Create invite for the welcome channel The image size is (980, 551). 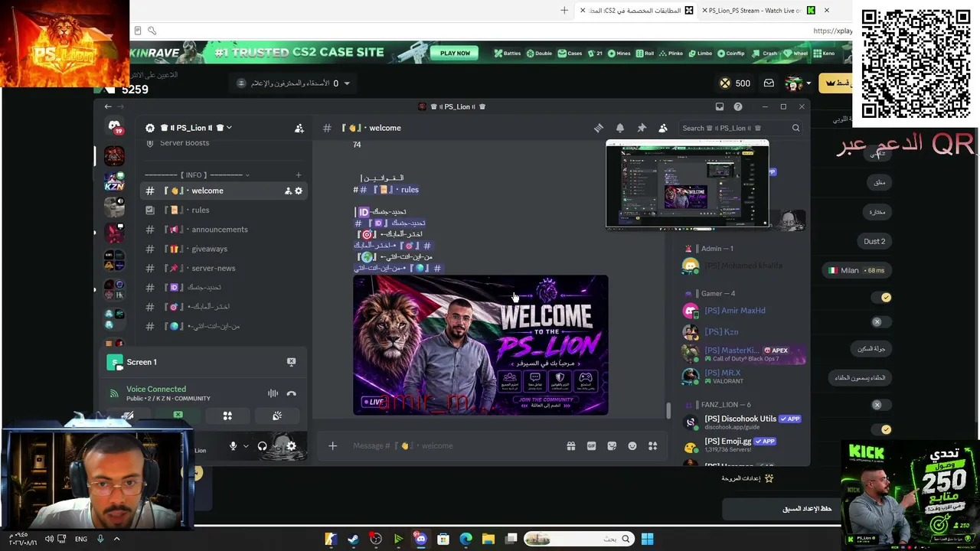[x=288, y=191]
